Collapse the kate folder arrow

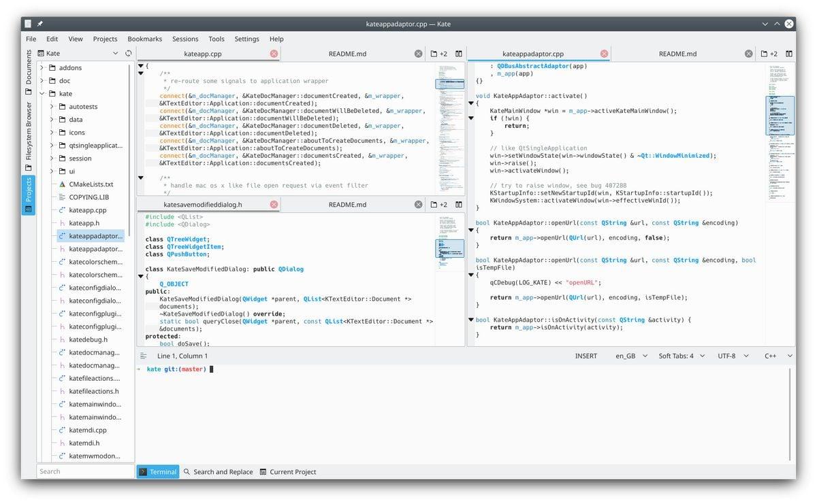(42, 94)
